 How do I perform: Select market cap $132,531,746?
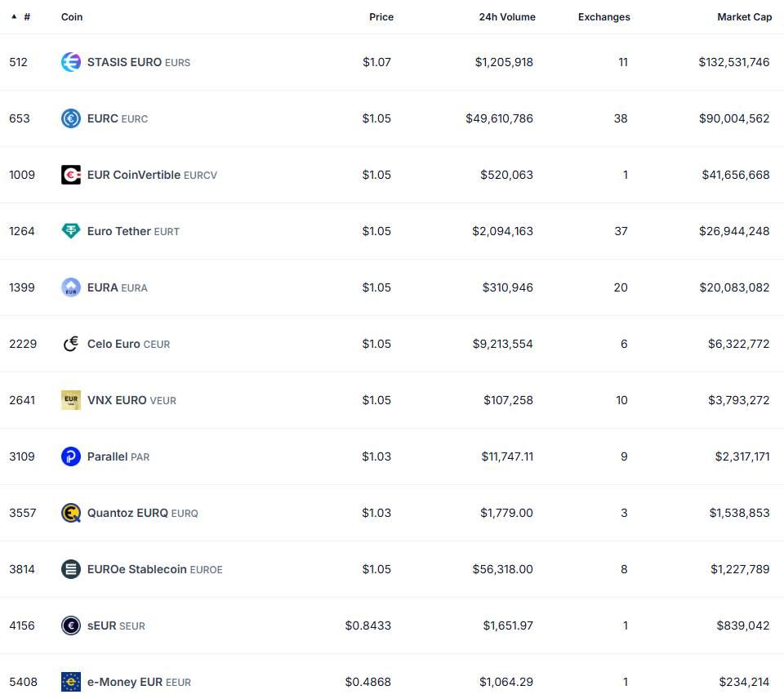(734, 62)
